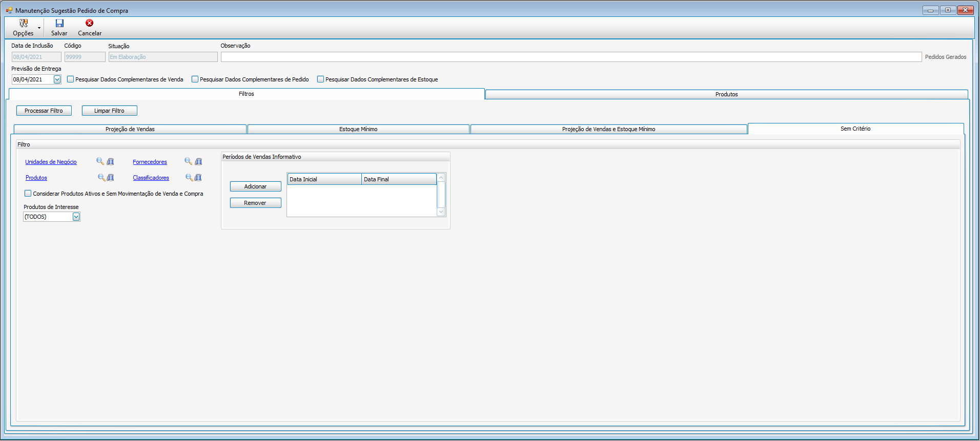Click clear filter icon for Classificadores
This screenshot has width=980, height=441.
tap(198, 177)
